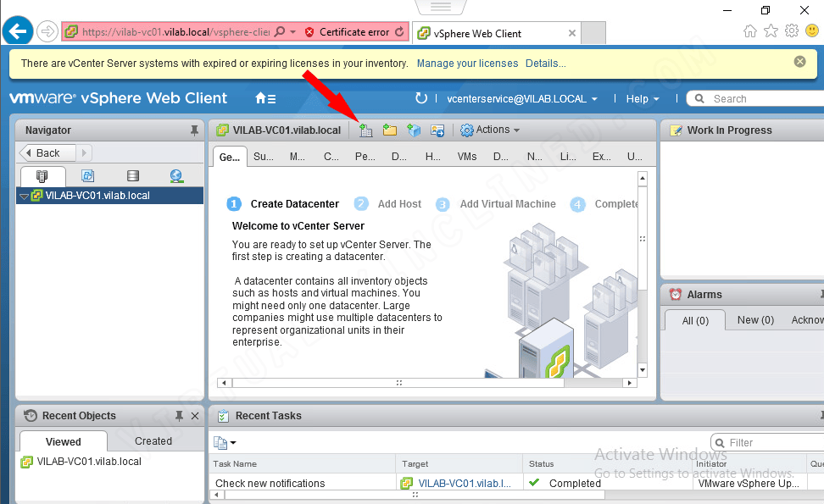Switch to the M... tab
Viewport: 824px width, 504px height.
pos(298,157)
